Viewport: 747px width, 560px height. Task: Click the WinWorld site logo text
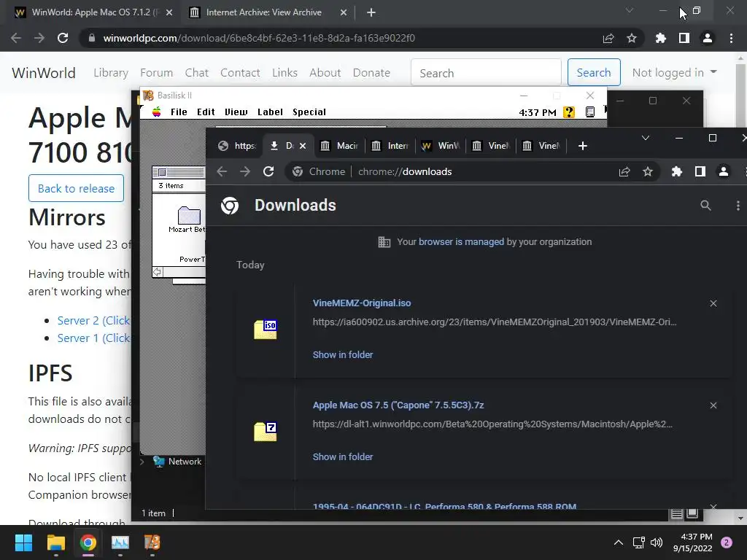coord(44,73)
